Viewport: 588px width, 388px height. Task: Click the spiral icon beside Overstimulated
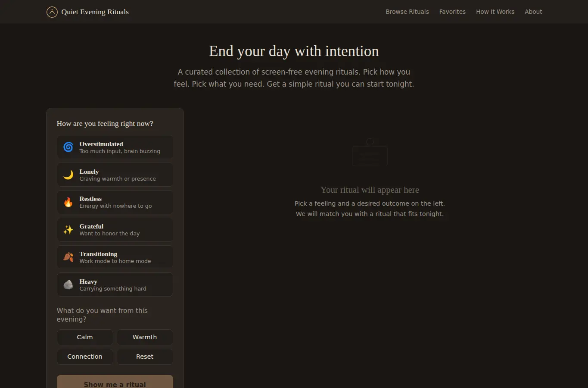click(68, 147)
